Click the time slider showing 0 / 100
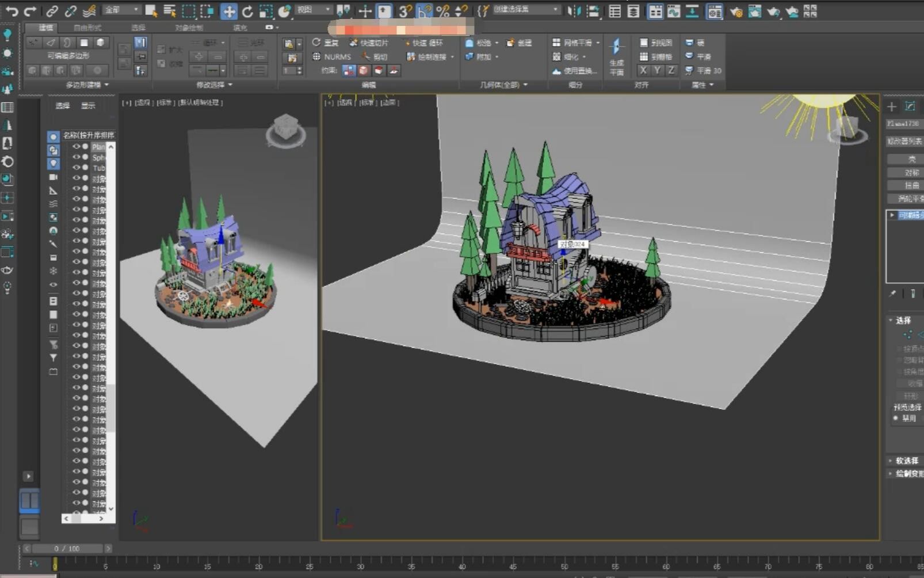 (67, 549)
